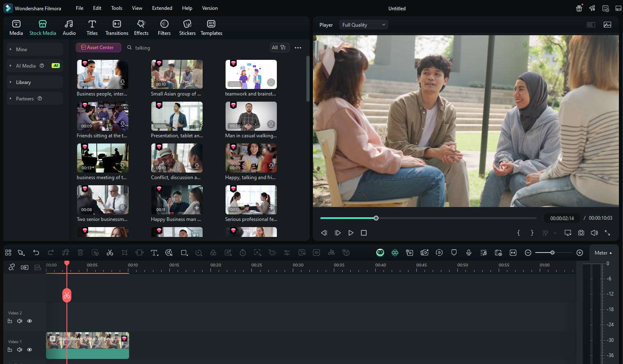The image size is (623, 364).
Task: Click the zoom in plus icon
Action: click(x=580, y=253)
